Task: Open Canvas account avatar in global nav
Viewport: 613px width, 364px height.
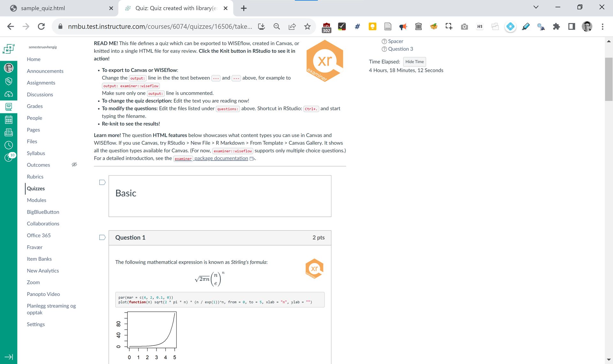Action: [x=9, y=68]
